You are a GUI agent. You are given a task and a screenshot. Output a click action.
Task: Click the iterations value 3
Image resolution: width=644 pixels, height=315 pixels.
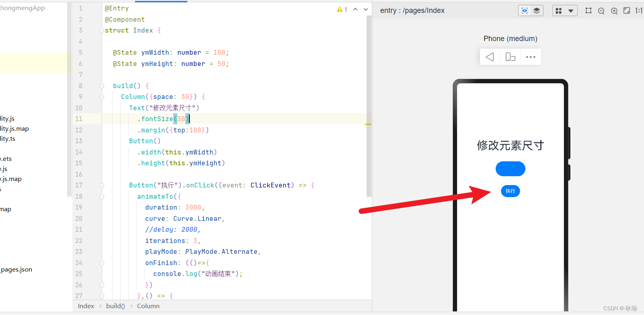195,241
